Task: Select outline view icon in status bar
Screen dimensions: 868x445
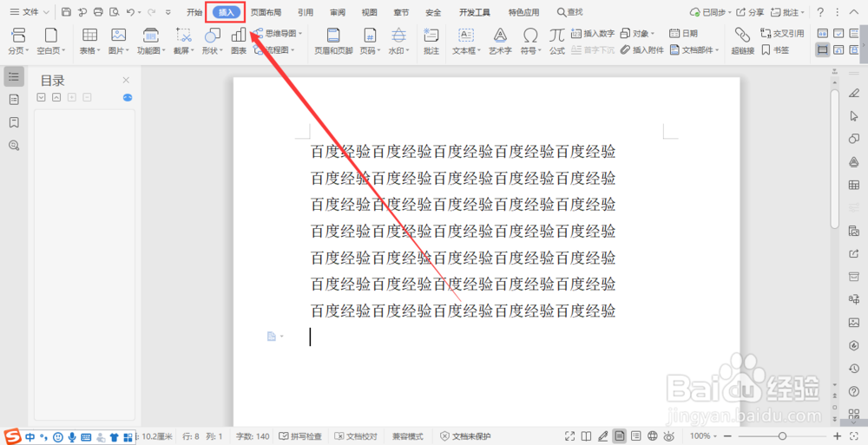Action: point(636,436)
